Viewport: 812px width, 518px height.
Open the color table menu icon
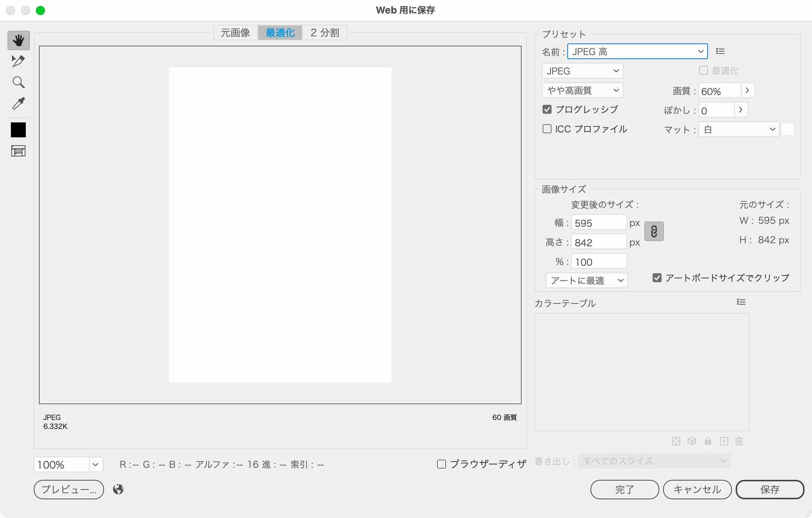point(741,302)
